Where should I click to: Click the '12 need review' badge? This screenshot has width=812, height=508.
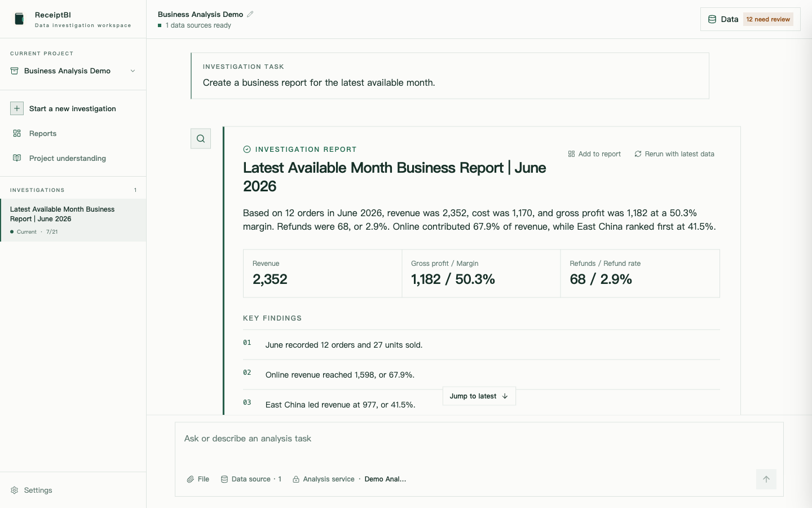(768, 19)
